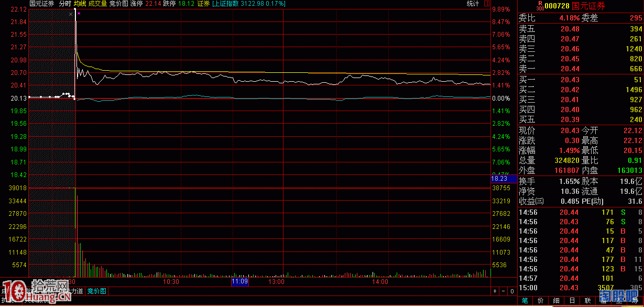Click the zoom-in plus button below chart
644x307 pixels.
coord(495,291)
